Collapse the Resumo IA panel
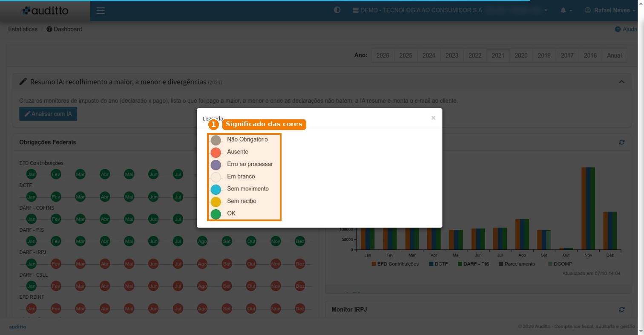 pyautogui.click(x=621, y=81)
